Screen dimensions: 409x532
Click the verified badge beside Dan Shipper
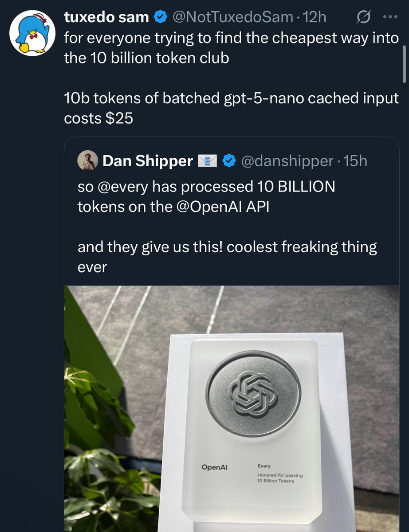[x=228, y=161]
